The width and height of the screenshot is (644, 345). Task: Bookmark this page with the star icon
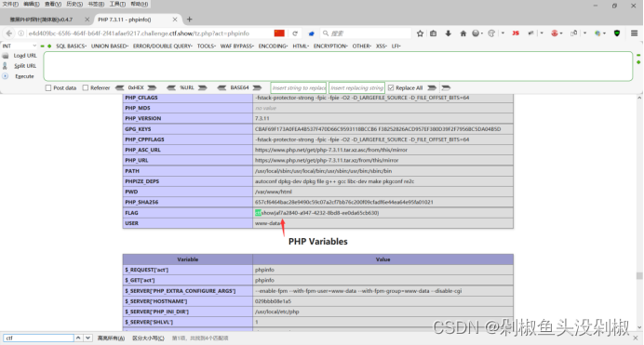[x=420, y=33]
